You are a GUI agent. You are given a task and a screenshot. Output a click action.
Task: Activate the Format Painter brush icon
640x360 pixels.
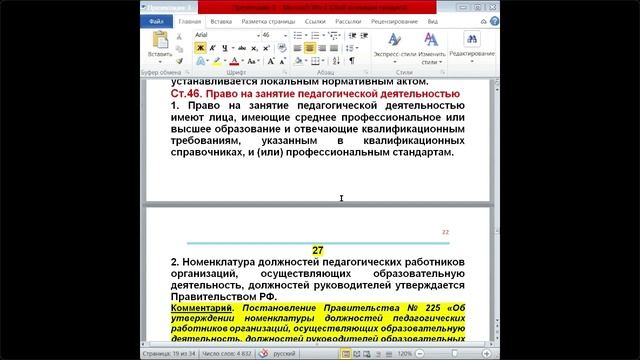(x=179, y=61)
